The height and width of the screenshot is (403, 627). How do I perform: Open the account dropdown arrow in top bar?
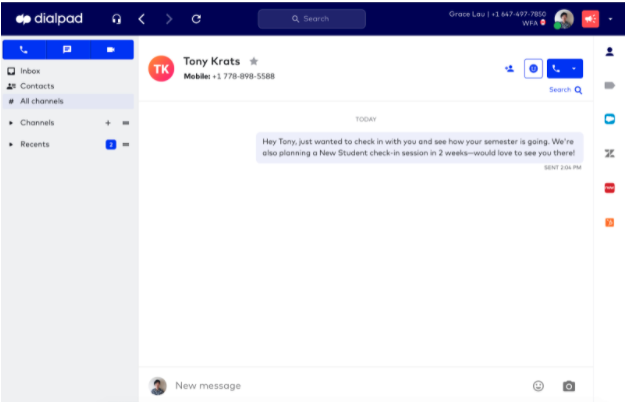(x=610, y=19)
